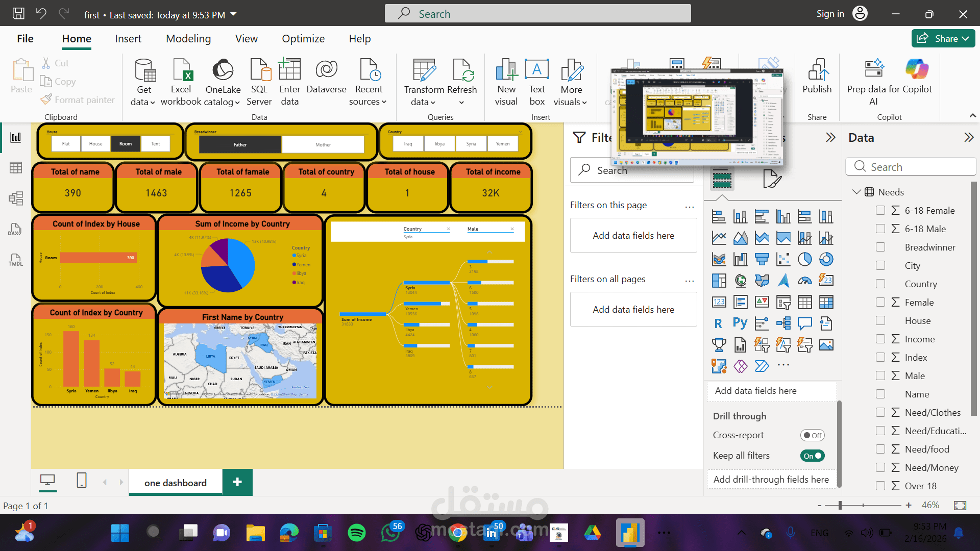Click Sign in at the top
980x551 pixels.
[x=830, y=14]
